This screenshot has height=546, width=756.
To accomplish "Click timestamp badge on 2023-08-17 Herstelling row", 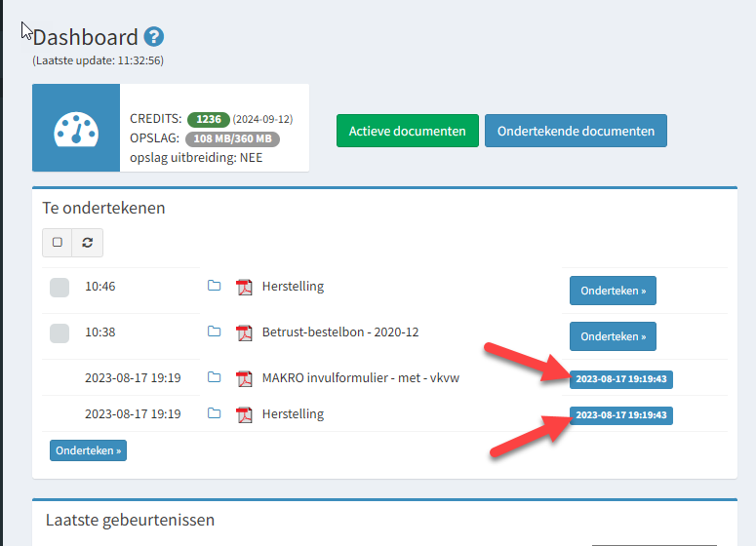I will point(621,415).
